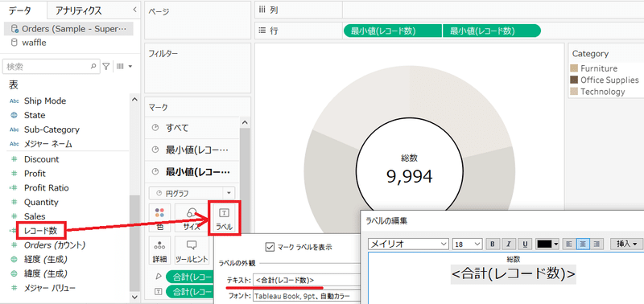
Task: Select the Profit measure
Action: coord(35,174)
